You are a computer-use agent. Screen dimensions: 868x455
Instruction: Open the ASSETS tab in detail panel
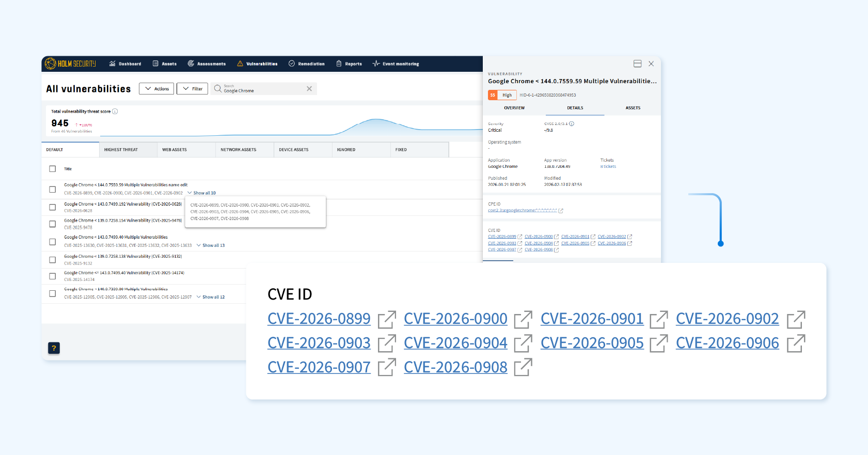pyautogui.click(x=633, y=108)
